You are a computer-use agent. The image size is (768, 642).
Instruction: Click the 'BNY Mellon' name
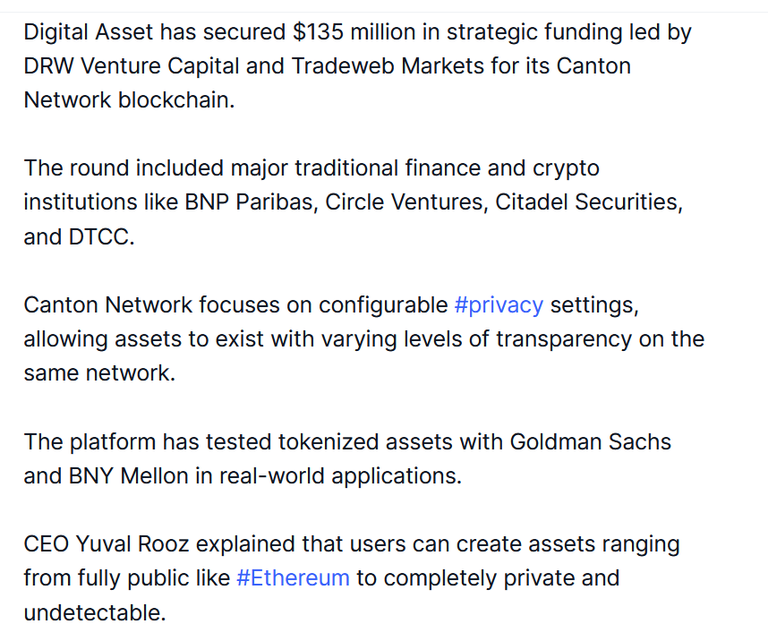pyautogui.click(x=128, y=476)
